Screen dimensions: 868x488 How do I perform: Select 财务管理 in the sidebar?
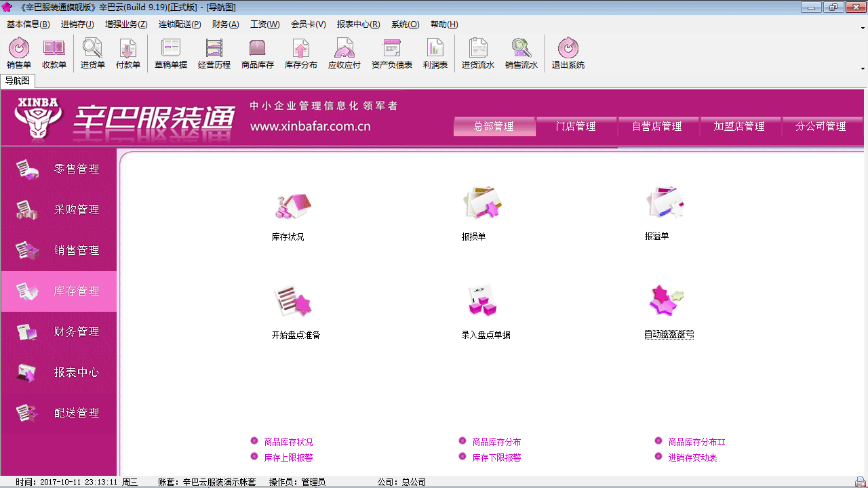(58, 332)
